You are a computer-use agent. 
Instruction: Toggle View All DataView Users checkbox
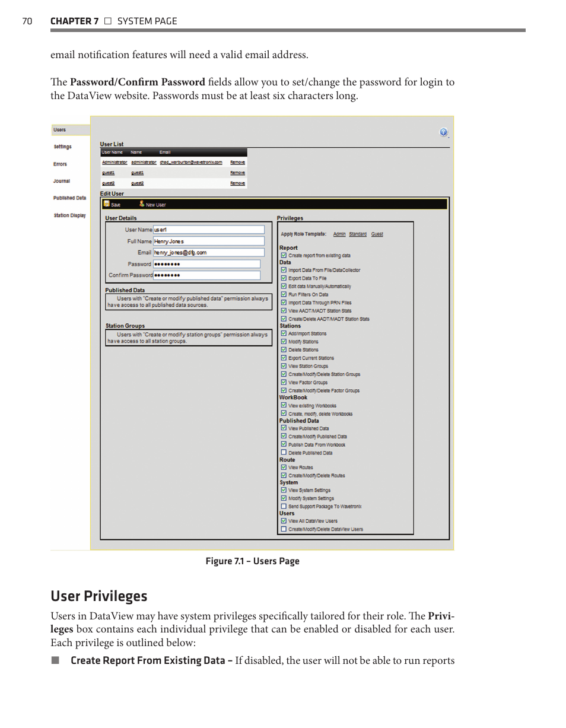284,521
